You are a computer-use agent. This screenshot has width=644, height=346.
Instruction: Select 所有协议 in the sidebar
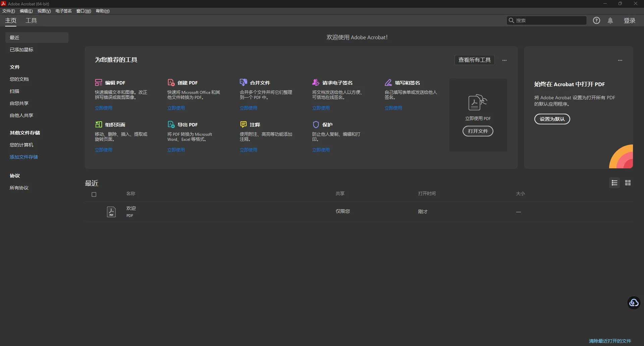pyautogui.click(x=19, y=188)
